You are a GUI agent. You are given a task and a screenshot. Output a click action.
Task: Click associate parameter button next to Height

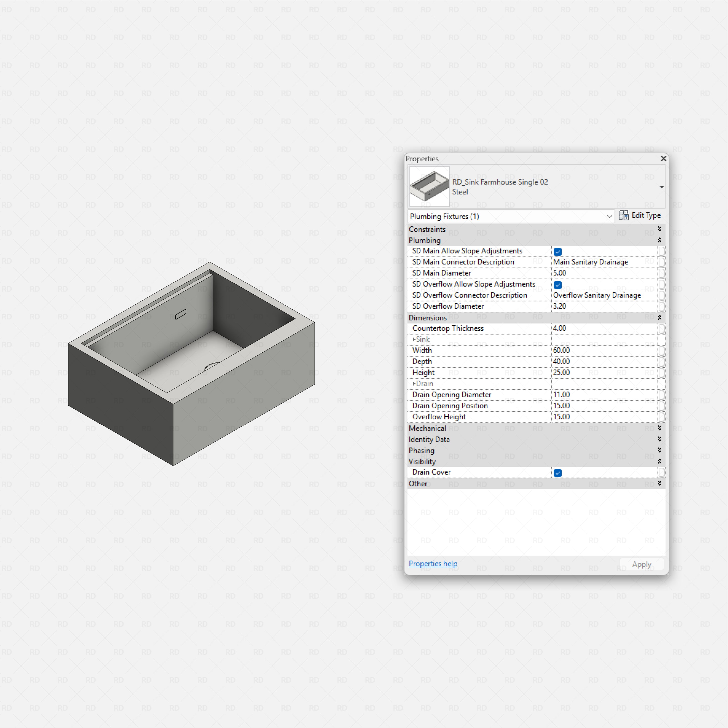click(662, 373)
